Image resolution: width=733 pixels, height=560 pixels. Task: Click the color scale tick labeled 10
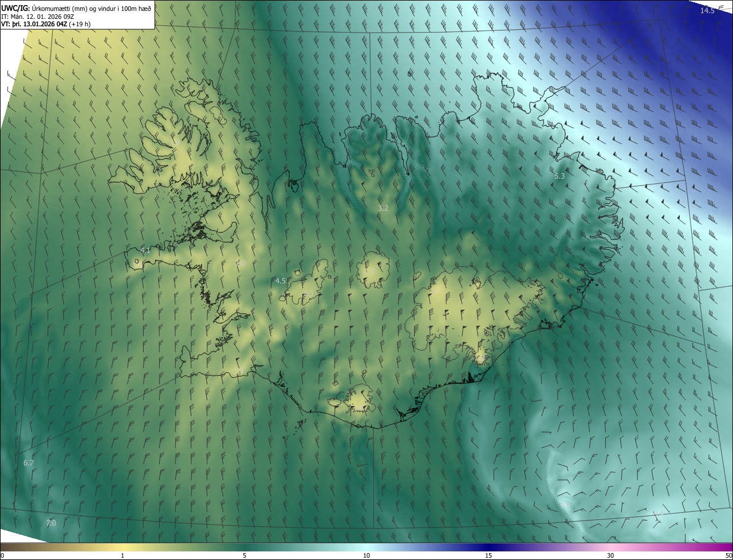point(366,555)
